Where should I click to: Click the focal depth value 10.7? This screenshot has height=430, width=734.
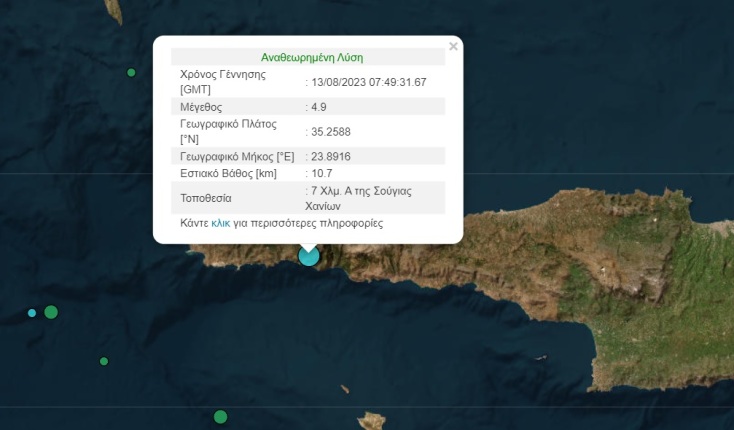coord(322,174)
